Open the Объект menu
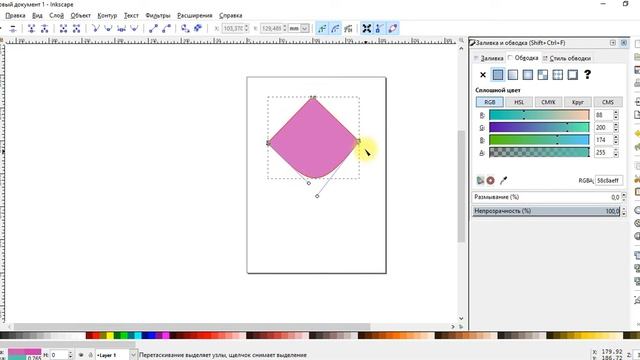 (80, 16)
